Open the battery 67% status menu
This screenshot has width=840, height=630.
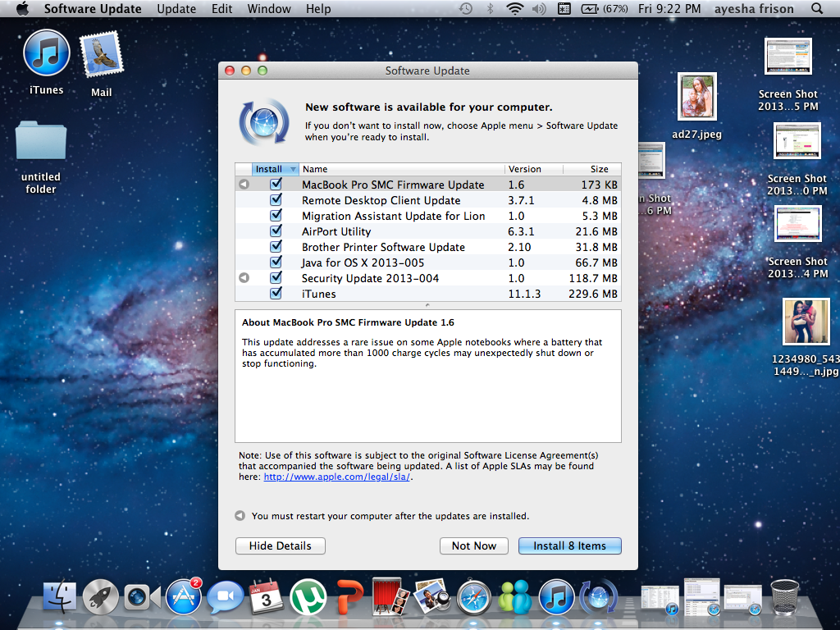click(x=605, y=8)
